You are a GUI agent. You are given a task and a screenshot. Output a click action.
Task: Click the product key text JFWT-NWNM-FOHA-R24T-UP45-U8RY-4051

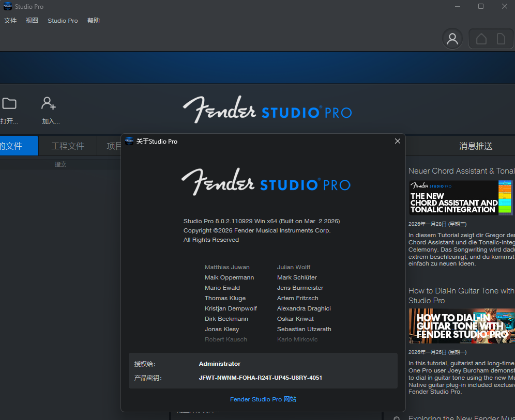(x=261, y=378)
